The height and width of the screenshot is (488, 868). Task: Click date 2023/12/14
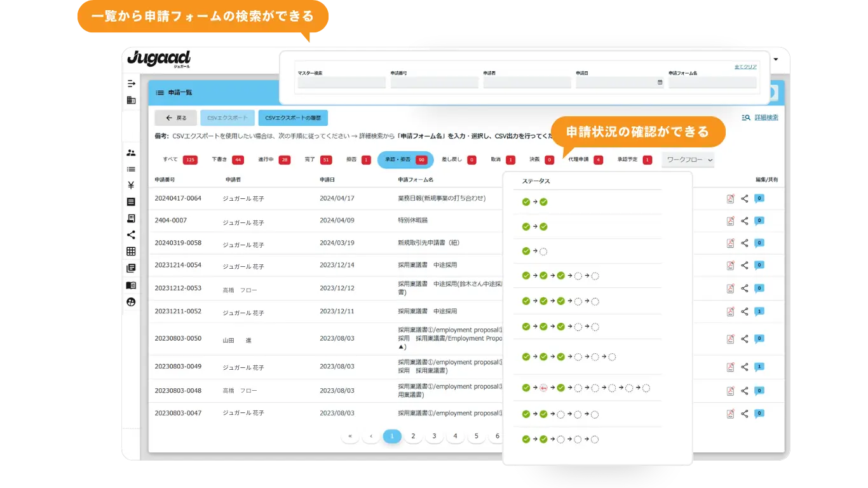(337, 265)
